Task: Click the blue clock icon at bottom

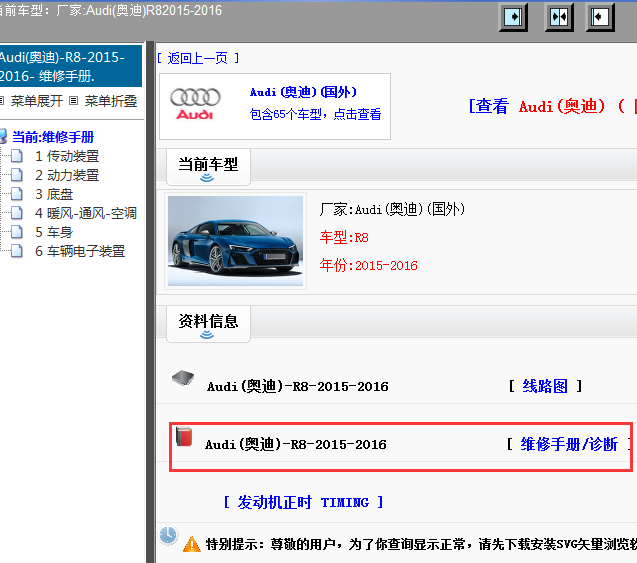Action: coord(168,535)
